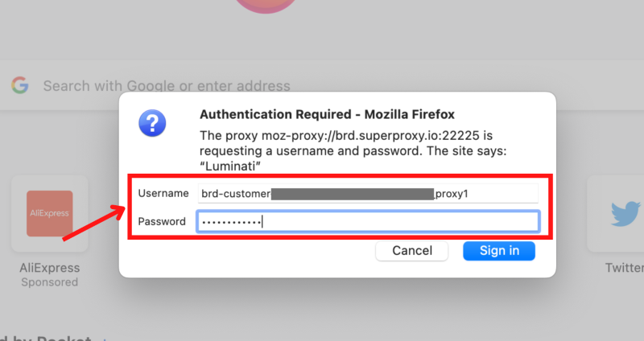This screenshot has height=341, width=644.
Task: Click the redacted part of the username
Action: (x=352, y=193)
